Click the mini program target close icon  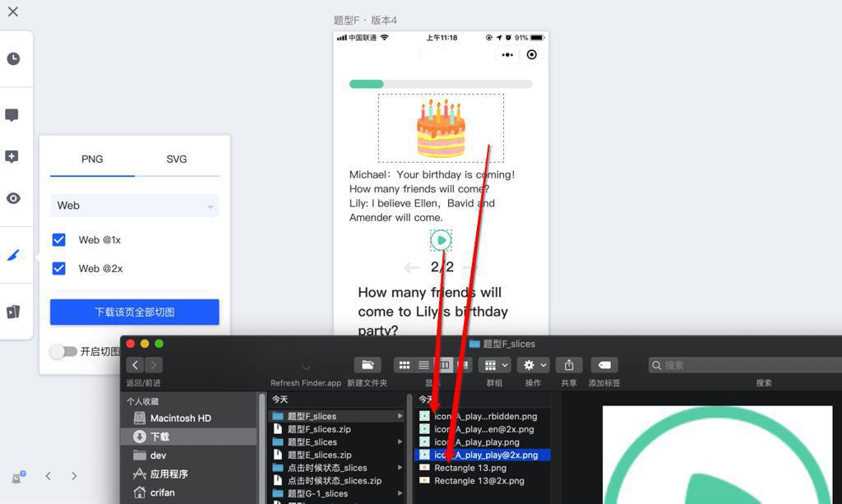tap(532, 55)
